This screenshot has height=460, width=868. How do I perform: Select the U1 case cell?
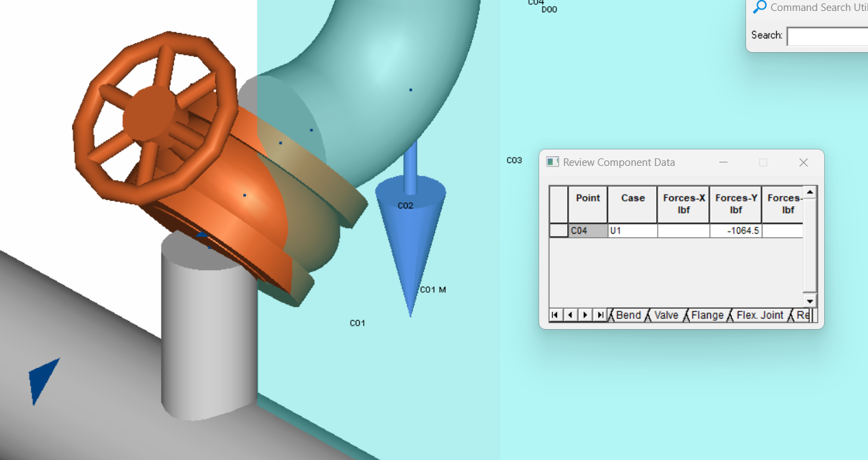632,231
